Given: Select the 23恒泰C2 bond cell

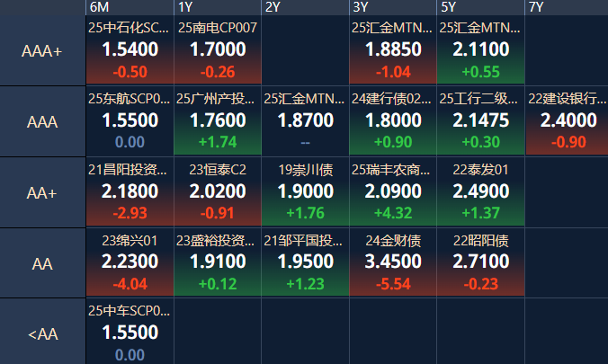Looking at the screenshot, I should [x=218, y=191].
